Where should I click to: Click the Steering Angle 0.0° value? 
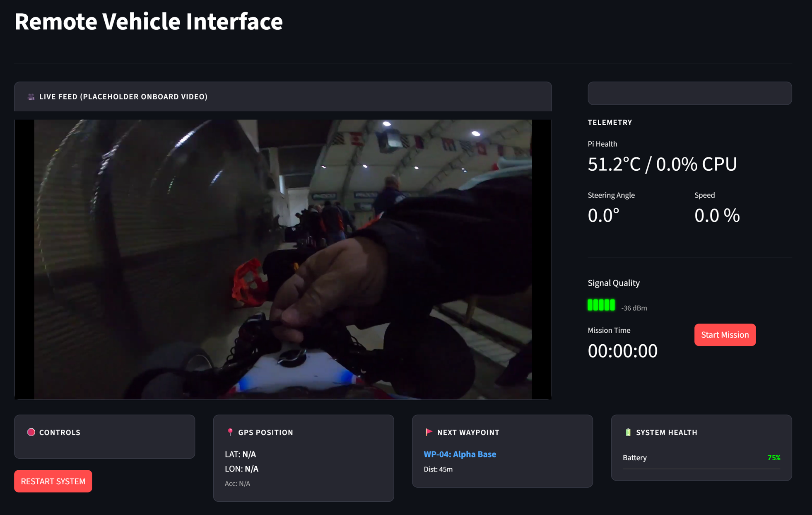click(x=603, y=215)
